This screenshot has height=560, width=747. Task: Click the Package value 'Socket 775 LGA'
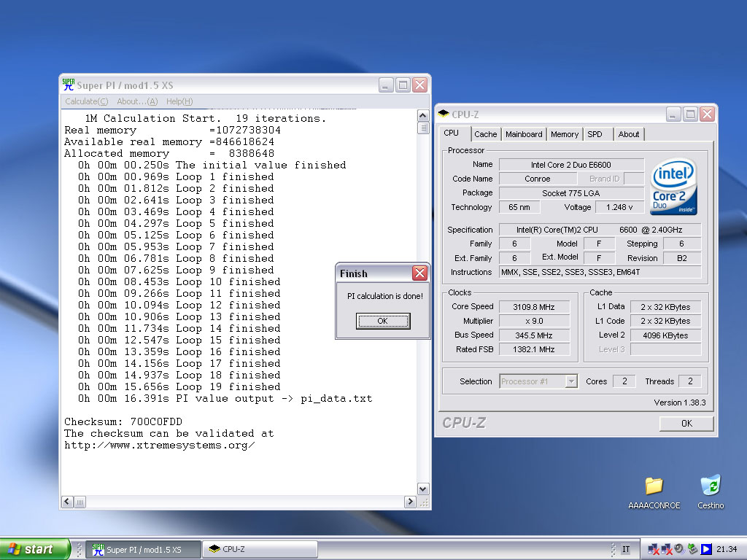(571, 192)
